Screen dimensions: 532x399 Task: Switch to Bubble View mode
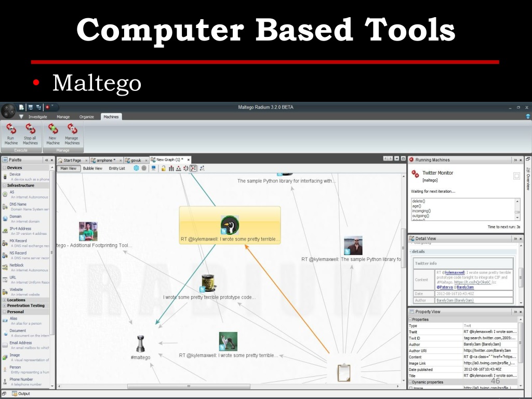(x=92, y=168)
